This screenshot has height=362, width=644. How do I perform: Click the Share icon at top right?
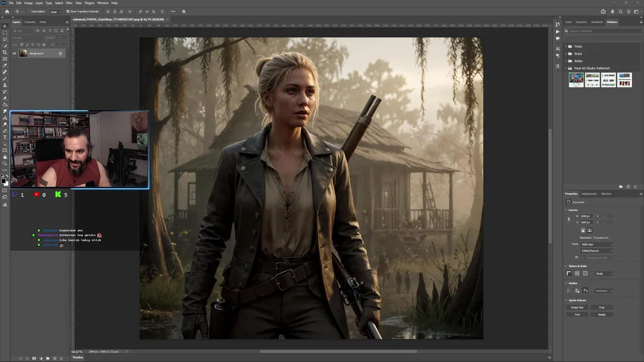[603, 11]
